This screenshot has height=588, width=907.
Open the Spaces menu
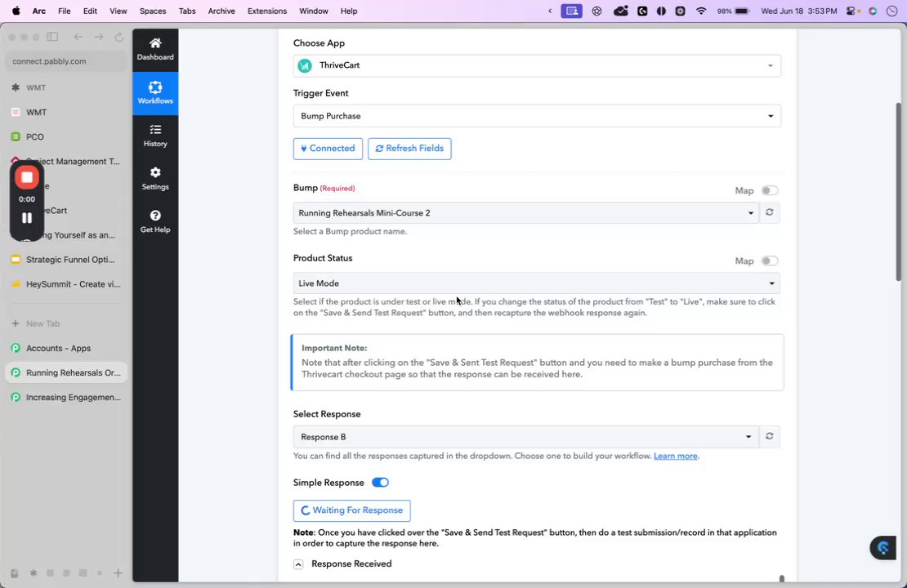pos(153,11)
